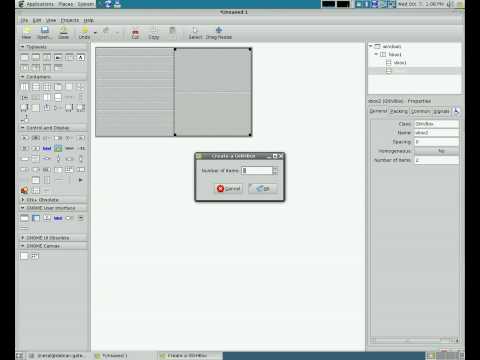The width and height of the screenshot is (480, 360).
Task: Select the Horizontal Box container icon
Action: click(25, 87)
